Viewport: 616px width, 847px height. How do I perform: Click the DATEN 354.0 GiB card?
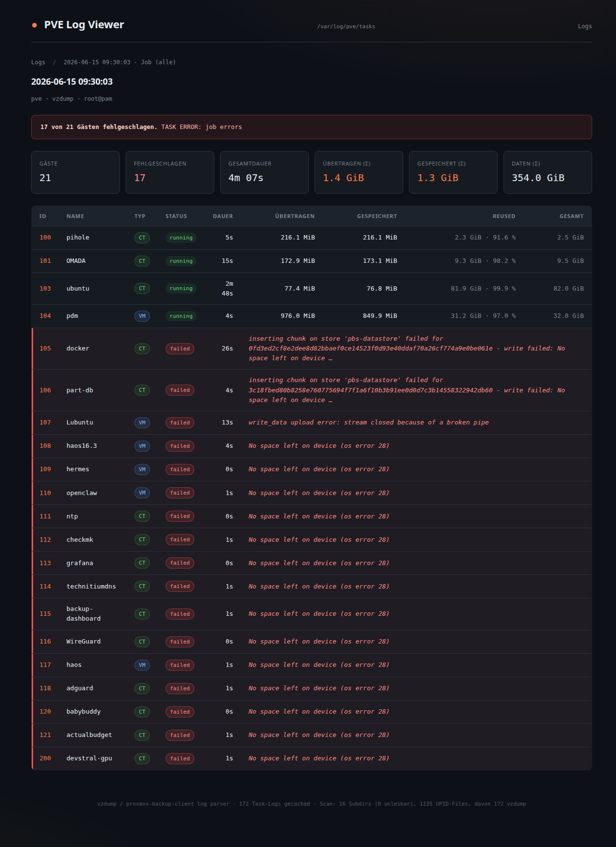click(x=548, y=172)
